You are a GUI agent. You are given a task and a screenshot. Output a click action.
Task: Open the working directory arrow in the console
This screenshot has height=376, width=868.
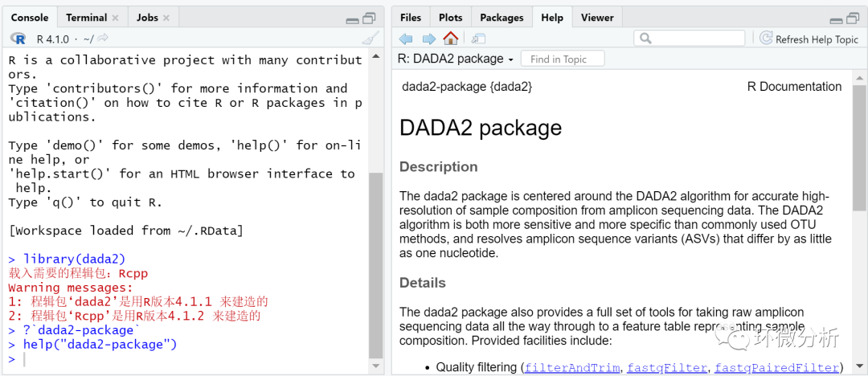pos(103,39)
